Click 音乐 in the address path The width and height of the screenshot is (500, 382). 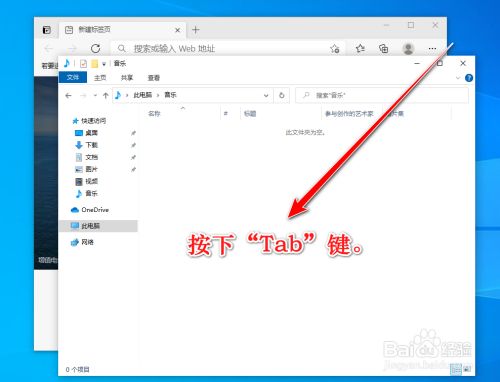tap(170, 95)
